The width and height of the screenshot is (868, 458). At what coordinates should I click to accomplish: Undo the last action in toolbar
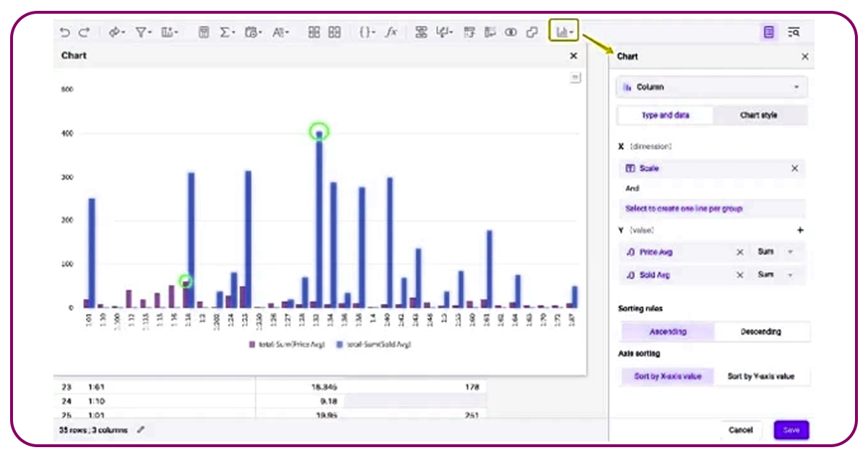click(65, 32)
